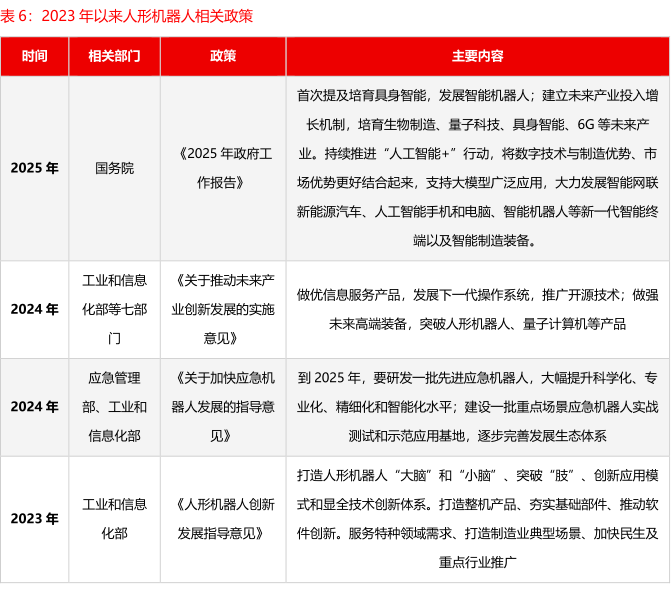Select the 主要内容 column header
Screen dimensions: 671x606
(477, 56)
